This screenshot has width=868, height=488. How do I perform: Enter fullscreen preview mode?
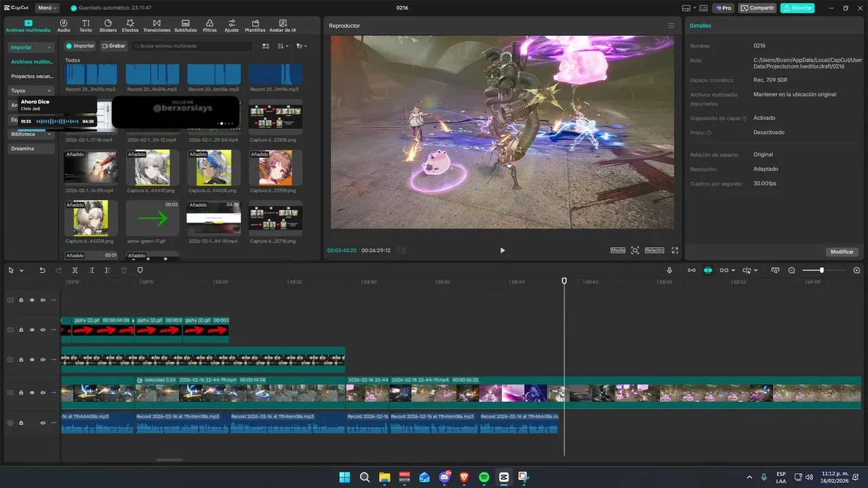coord(675,250)
